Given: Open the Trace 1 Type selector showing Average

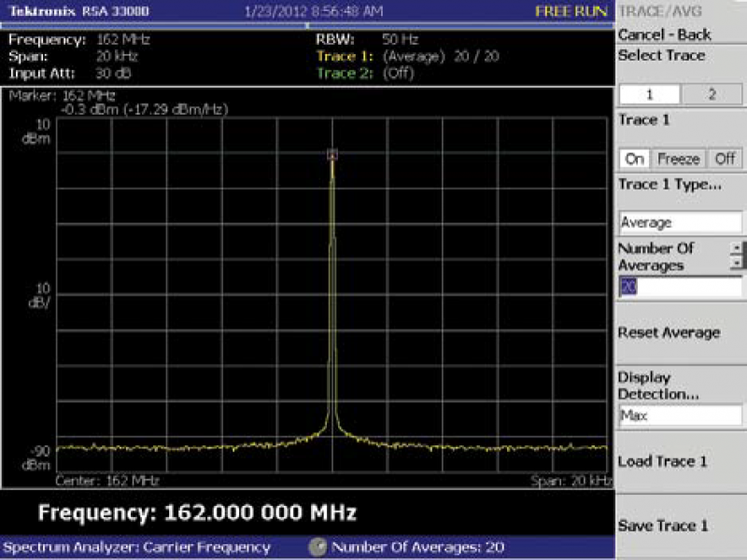Looking at the screenshot, I should pyautogui.click(x=680, y=222).
